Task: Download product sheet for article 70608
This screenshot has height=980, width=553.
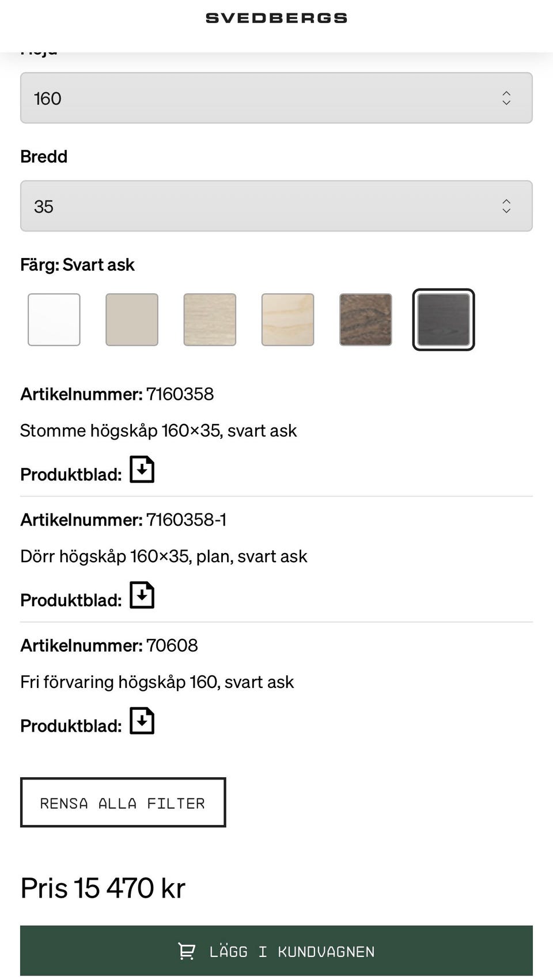Action: [x=142, y=721]
